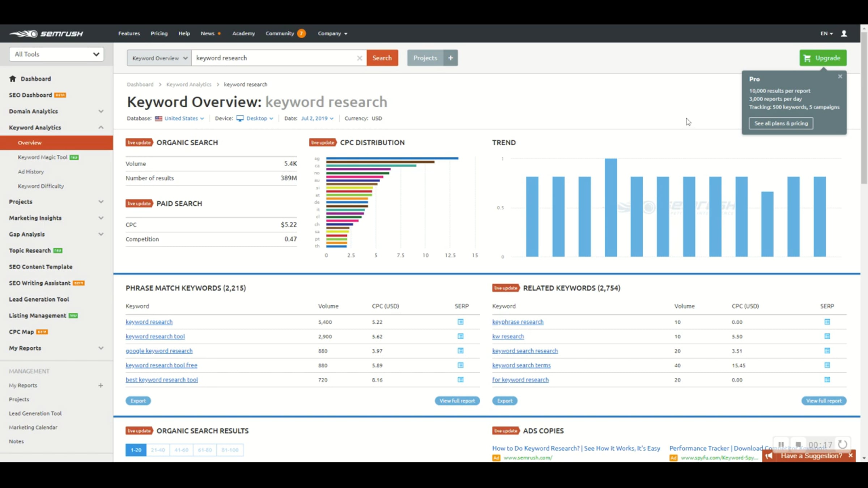The image size is (868, 488).
Task: Open the All Tools dropdown
Action: coord(56,54)
